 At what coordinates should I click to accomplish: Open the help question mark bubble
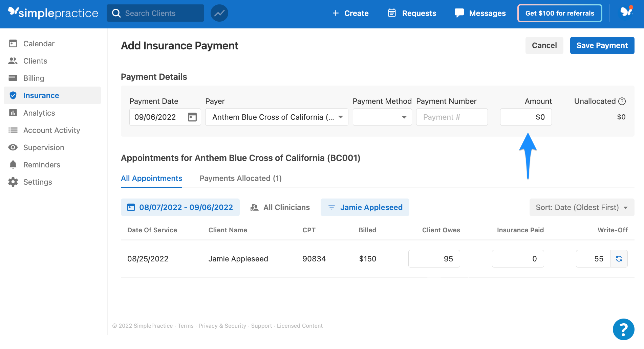click(x=623, y=329)
